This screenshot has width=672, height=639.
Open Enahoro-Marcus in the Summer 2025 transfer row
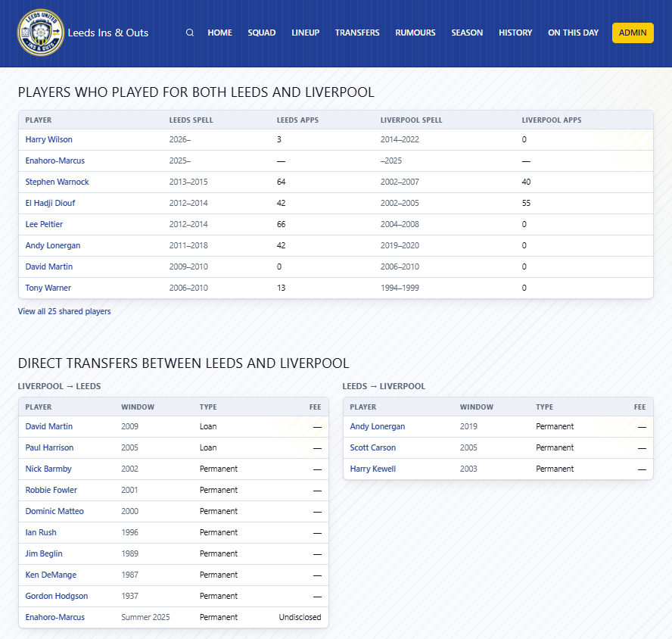tap(54, 617)
